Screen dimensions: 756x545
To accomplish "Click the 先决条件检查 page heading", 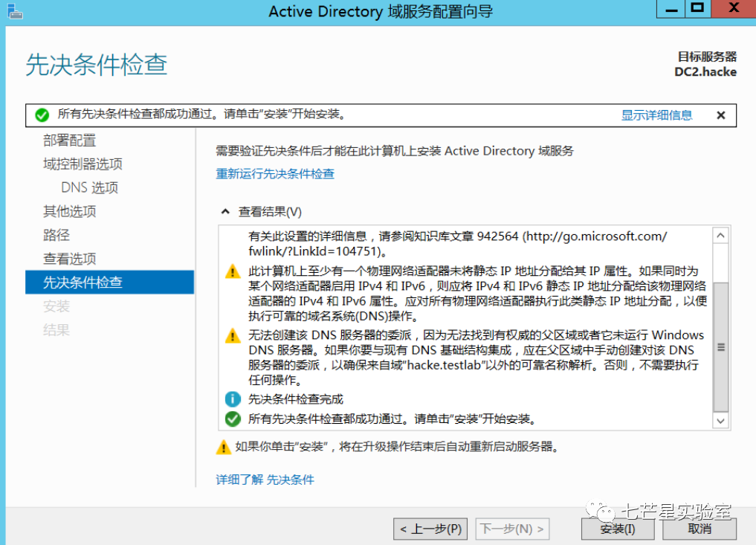I will click(x=97, y=65).
